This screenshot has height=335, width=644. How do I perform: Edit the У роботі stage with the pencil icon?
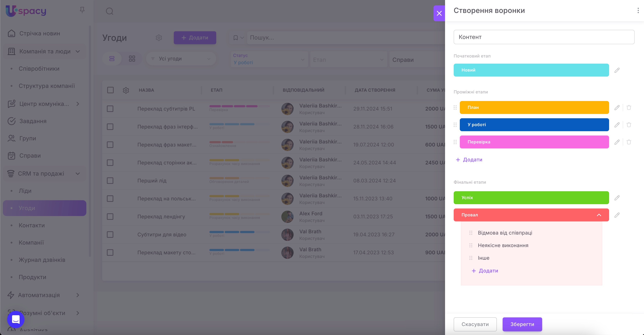[617, 125]
